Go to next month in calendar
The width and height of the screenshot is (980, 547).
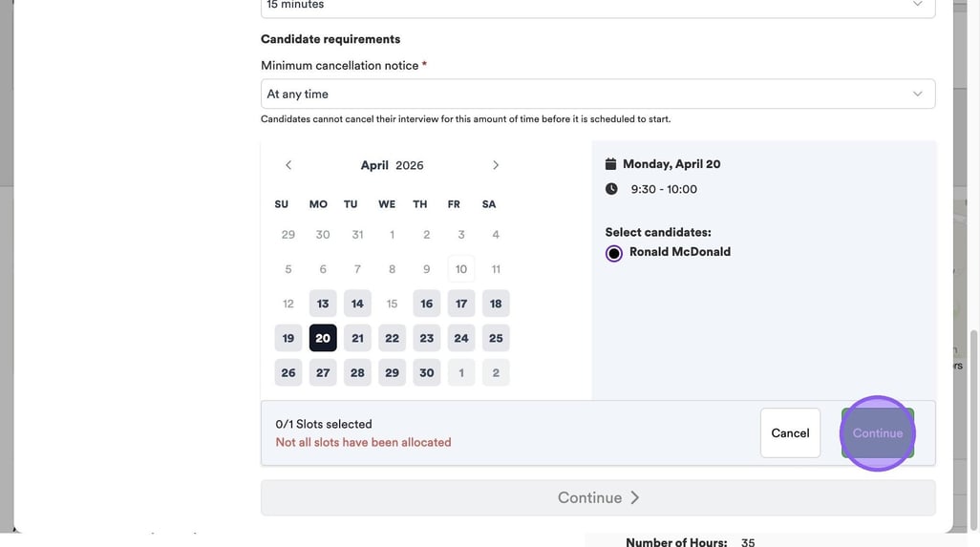[496, 165]
